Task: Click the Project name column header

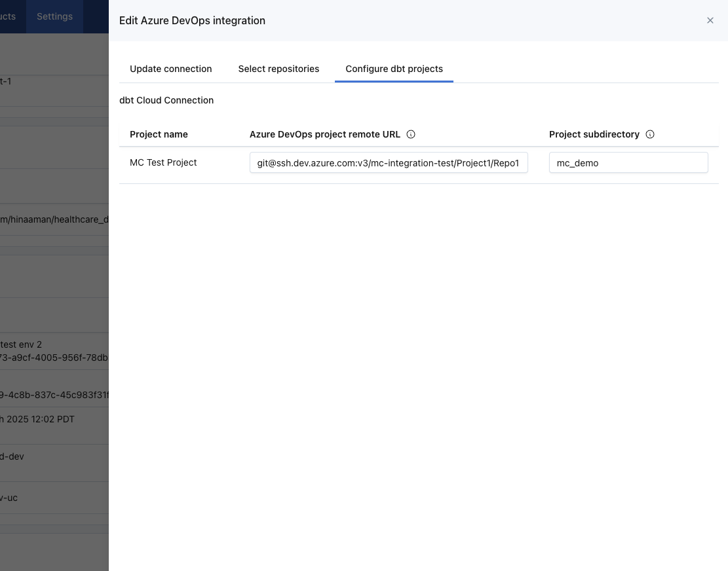Action: click(x=159, y=134)
